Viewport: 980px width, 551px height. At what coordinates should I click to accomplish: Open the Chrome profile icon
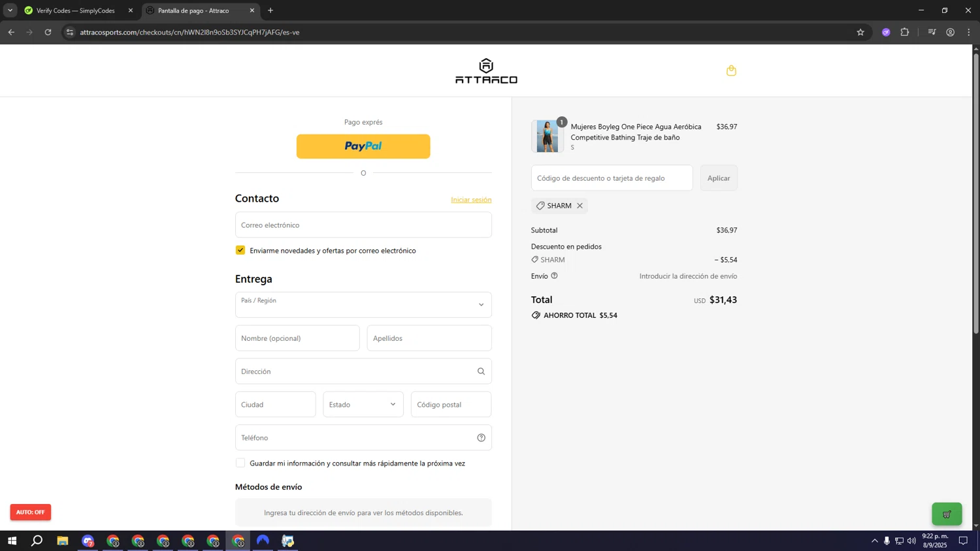tap(951, 32)
